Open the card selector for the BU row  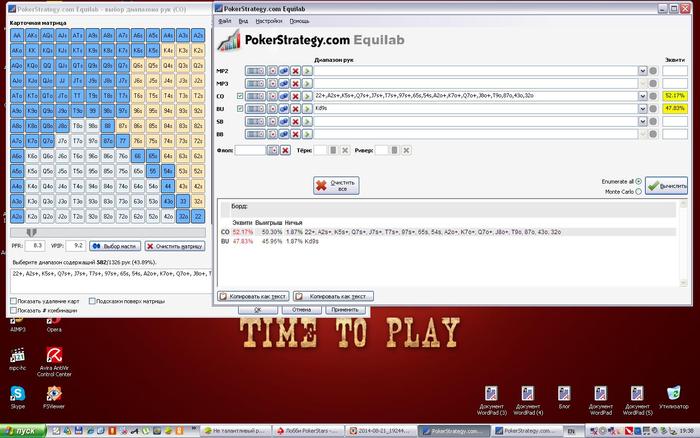[272, 108]
